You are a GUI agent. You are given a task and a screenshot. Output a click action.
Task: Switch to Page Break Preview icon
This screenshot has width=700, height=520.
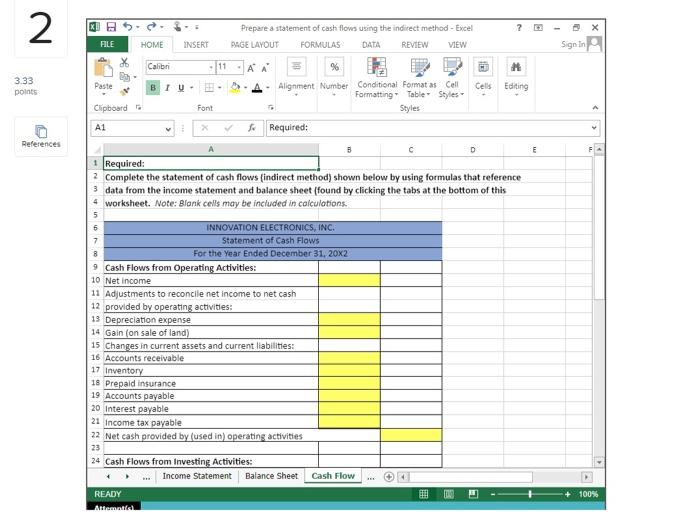pyautogui.click(x=473, y=494)
